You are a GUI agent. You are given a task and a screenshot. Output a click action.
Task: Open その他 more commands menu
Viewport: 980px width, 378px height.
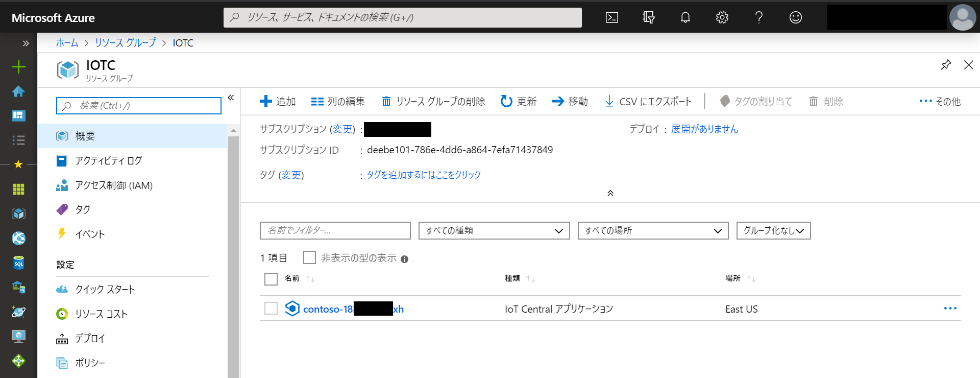coord(940,101)
